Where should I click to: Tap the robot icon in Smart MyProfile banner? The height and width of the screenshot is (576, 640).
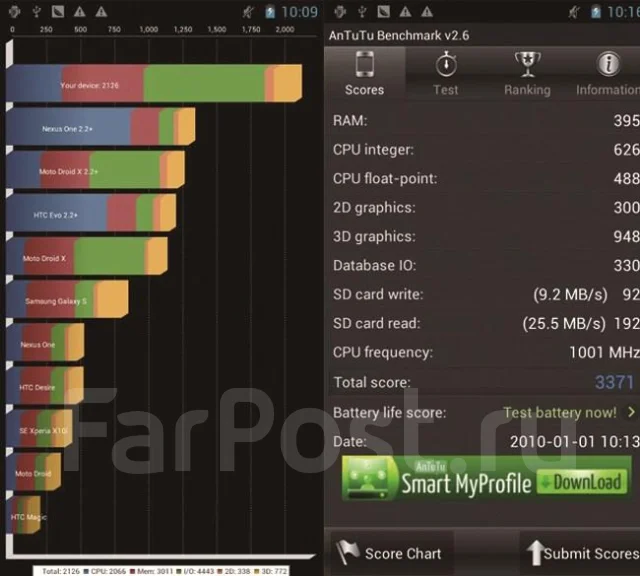[367, 478]
